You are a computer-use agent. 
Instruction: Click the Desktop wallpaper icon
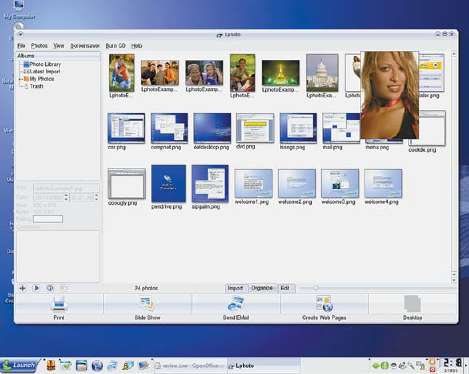(x=412, y=303)
